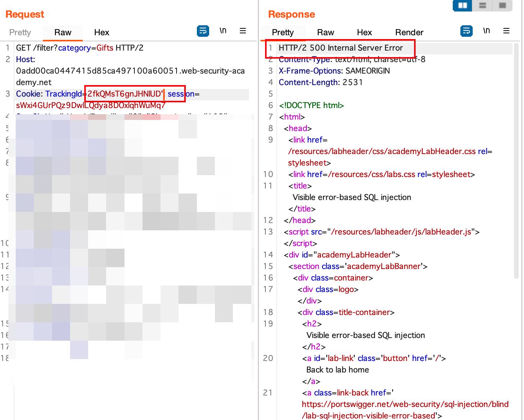The height and width of the screenshot is (420, 524).
Task: Switch to single panel layout icon
Action: (x=502, y=6)
